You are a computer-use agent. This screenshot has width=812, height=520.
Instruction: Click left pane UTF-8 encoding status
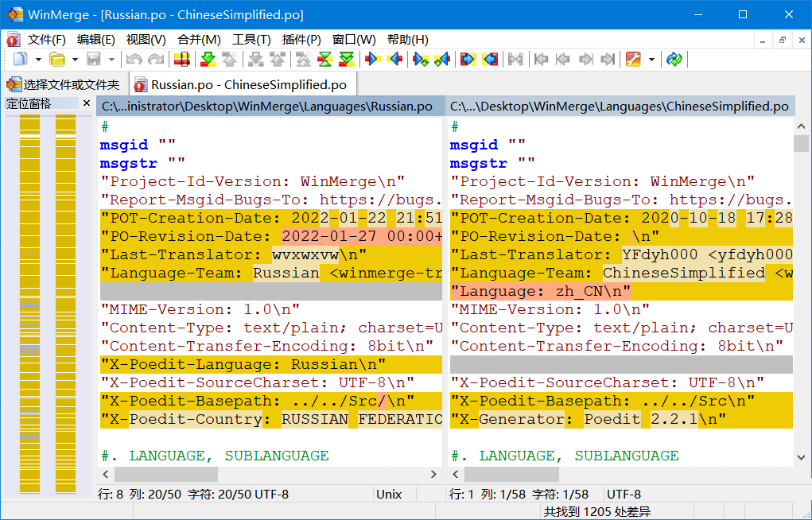(x=272, y=494)
